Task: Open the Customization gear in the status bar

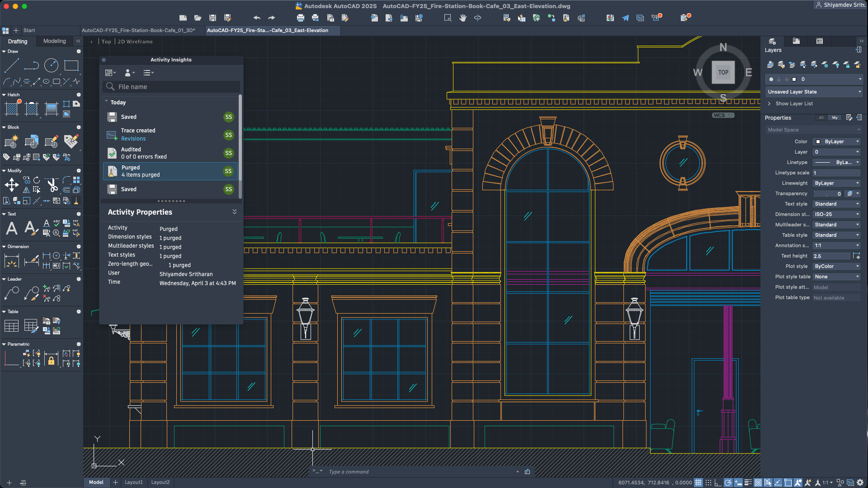Action: click(x=859, y=483)
